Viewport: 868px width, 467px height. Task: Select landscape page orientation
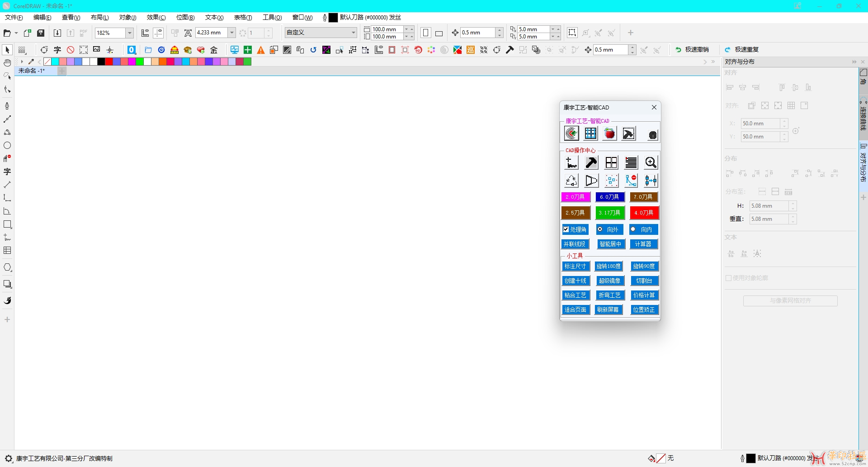point(439,33)
